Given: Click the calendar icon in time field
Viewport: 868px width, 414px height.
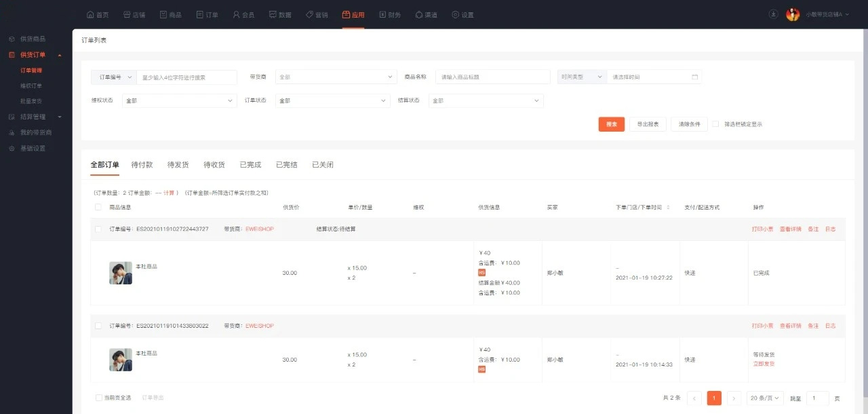Looking at the screenshot, I should pyautogui.click(x=694, y=77).
